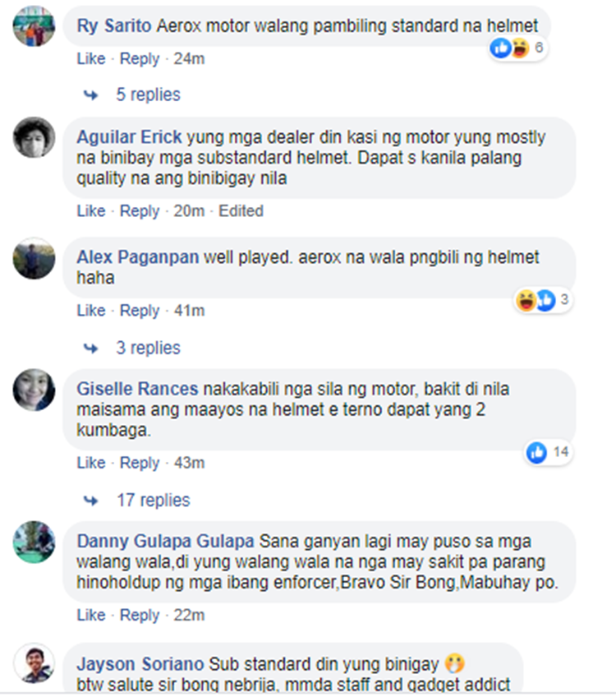View edit history via Edited link

click(241, 210)
